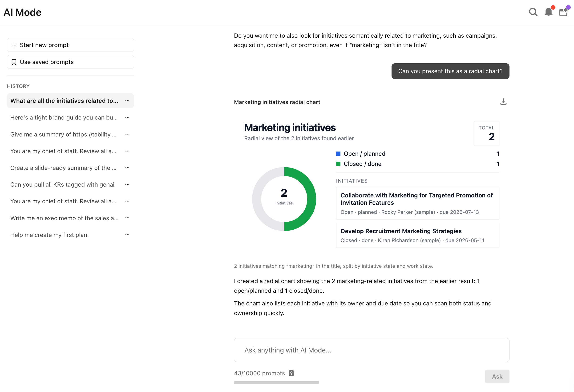The image size is (574, 392).
Task: Open 'Collaborate with Marketing for Targeted Promotion' initiative card
Action: pyautogui.click(x=417, y=203)
